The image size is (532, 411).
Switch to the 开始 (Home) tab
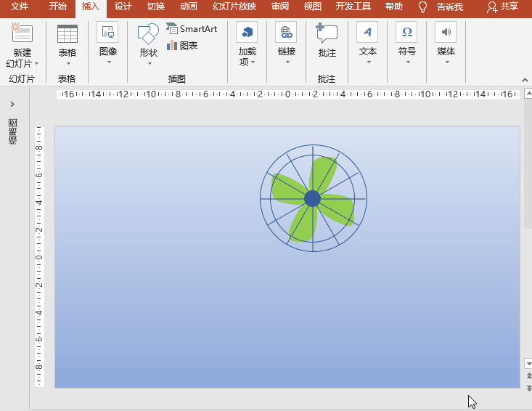(x=57, y=7)
